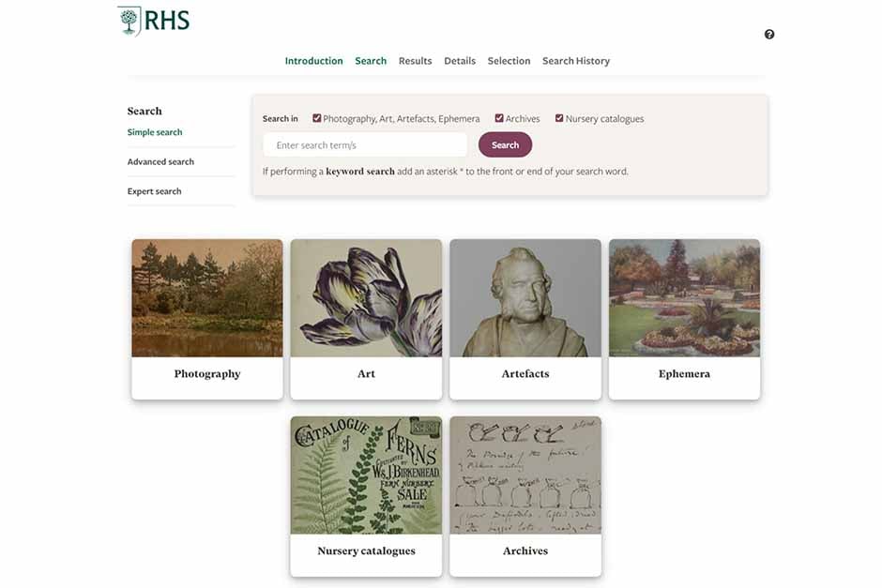The image size is (882, 588).
Task: Go to the Introduction tab
Action: (314, 61)
